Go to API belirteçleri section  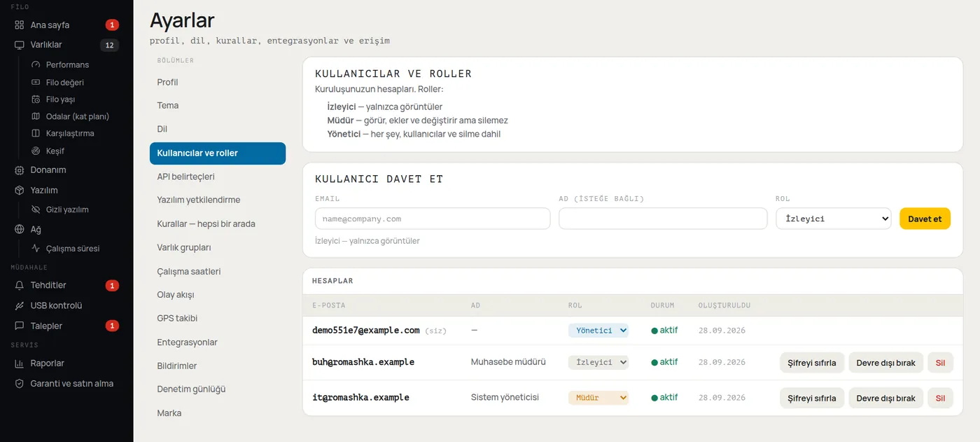[x=218, y=177]
